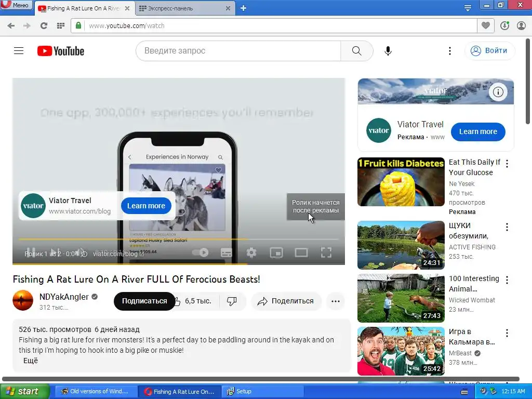Open the ЩУКИ обезумили video thumbnail
Image resolution: width=532 pixels, height=399 pixels.
pos(401,245)
